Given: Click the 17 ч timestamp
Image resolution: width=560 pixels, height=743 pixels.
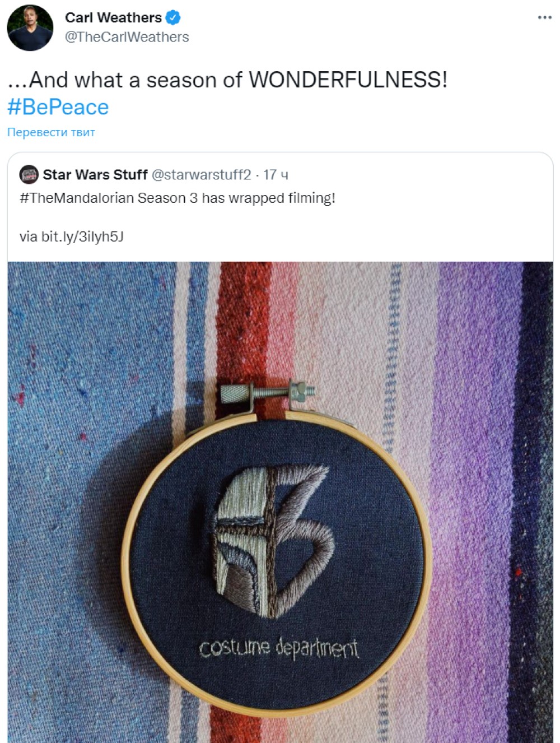Looking at the screenshot, I should (276, 175).
